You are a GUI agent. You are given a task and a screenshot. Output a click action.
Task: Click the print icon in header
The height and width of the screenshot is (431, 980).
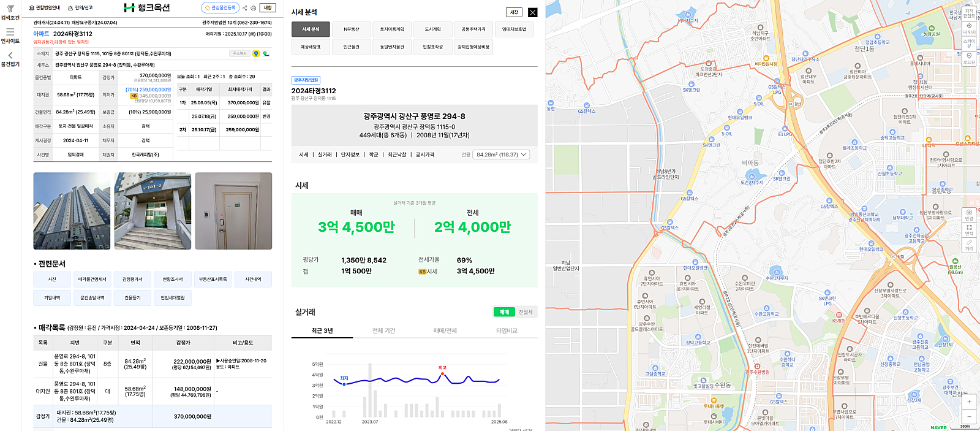pyautogui.click(x=254, y=8)
